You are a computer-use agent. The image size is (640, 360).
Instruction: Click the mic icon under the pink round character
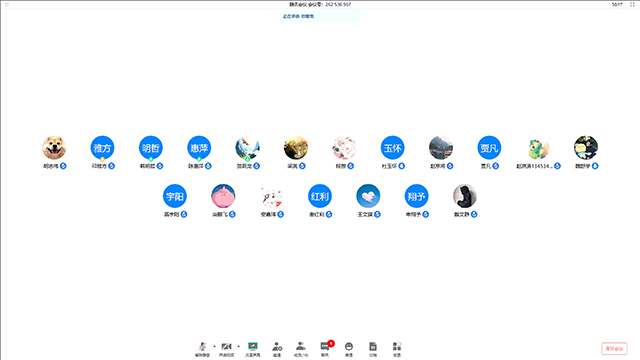(x=232, y=214)
